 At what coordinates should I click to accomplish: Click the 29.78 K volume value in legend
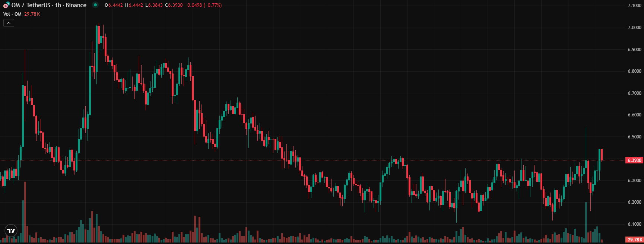(x=32, y=14)
